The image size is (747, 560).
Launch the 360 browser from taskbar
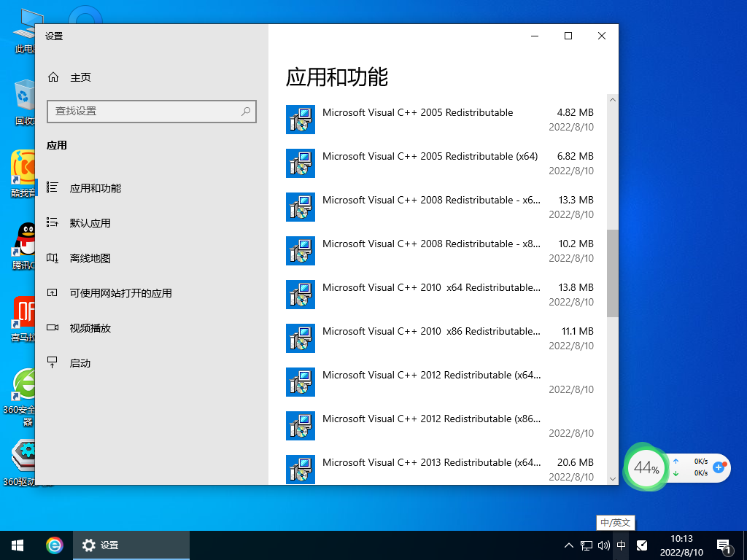point(54,545)
